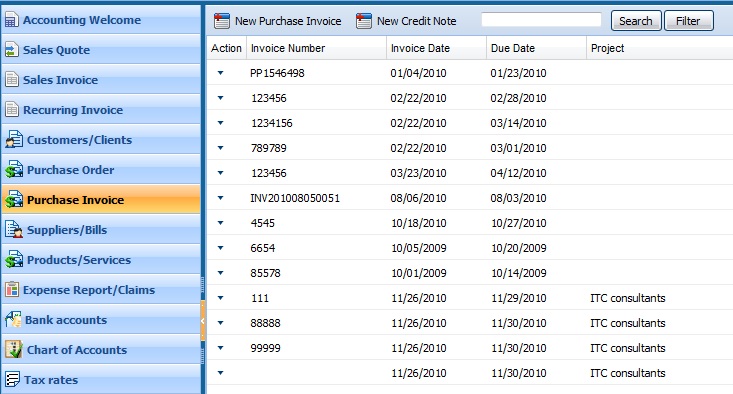Open Recurring Invoice section
Image resolution: width=733 pixels, height=394 pixels.
(x=101, y=110)
